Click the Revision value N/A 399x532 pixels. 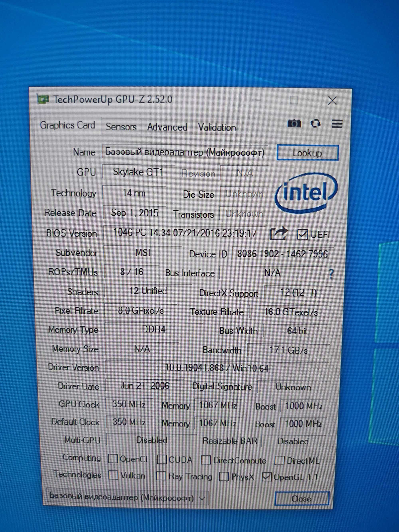tap(245, 173)
